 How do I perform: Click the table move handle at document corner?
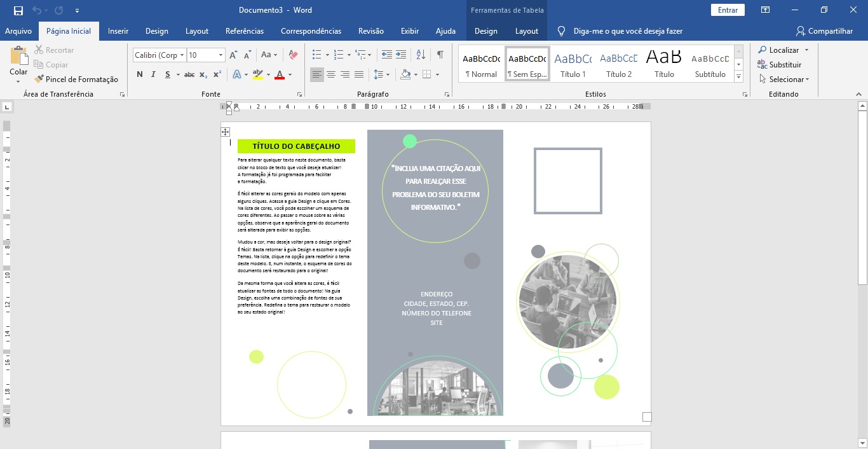tap(225, 132)
